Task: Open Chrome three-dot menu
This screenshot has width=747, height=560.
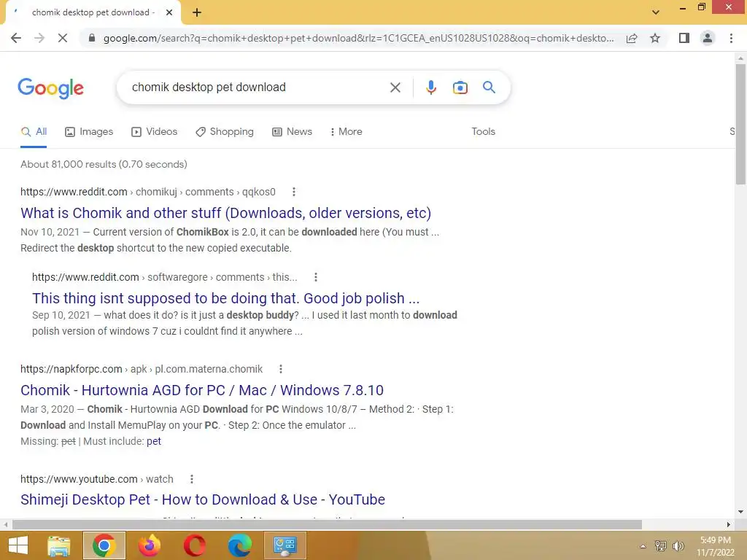Action: (x=731, y=38)
